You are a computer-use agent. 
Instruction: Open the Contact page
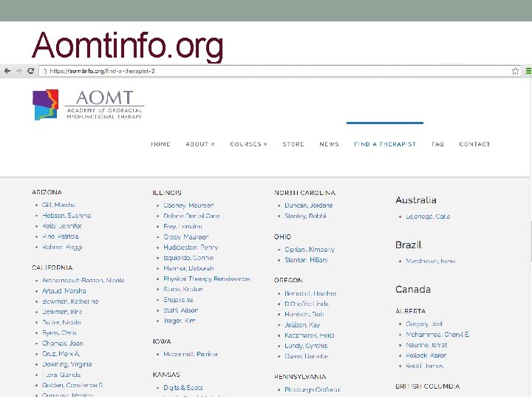474,144
